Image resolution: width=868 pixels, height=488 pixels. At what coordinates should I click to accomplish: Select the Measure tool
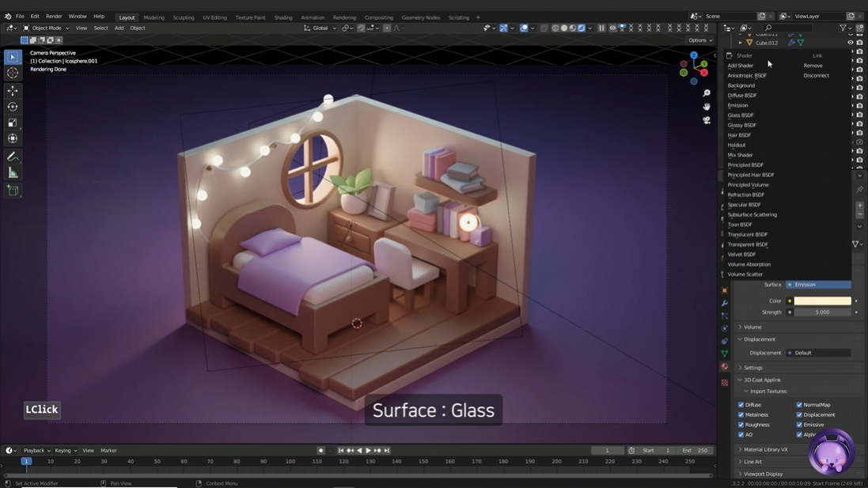tap(13, 173)
